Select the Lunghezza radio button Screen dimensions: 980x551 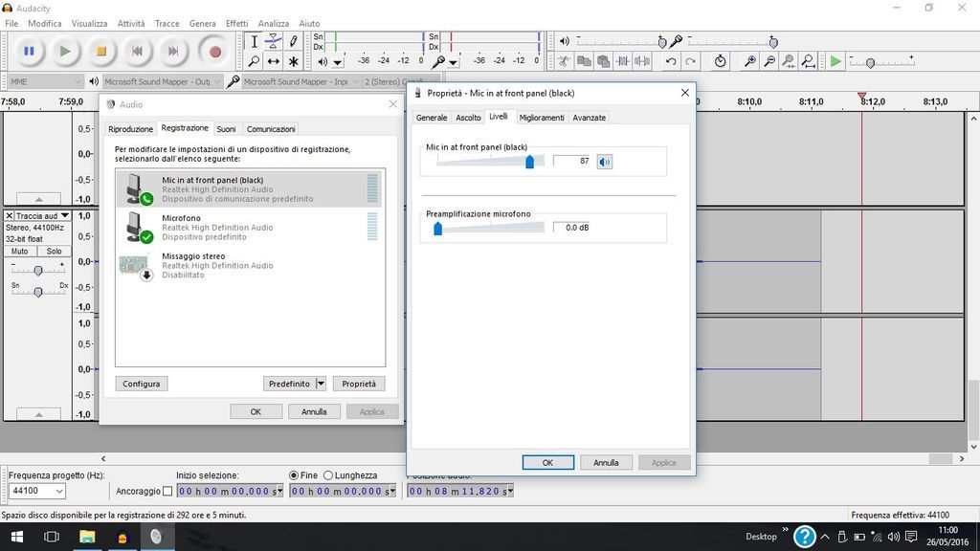point(328,475)
